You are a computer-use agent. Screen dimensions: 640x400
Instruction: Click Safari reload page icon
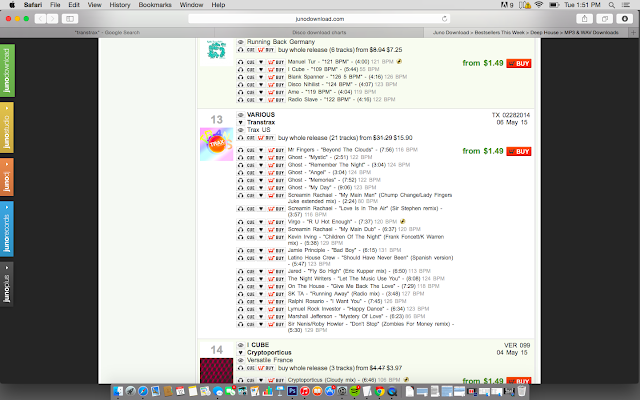(444, 19)
